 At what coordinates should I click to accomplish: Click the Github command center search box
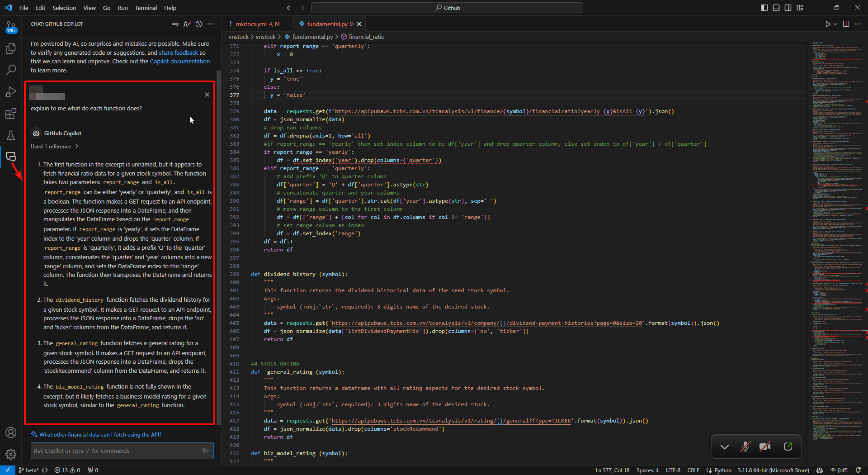(447, 8)
